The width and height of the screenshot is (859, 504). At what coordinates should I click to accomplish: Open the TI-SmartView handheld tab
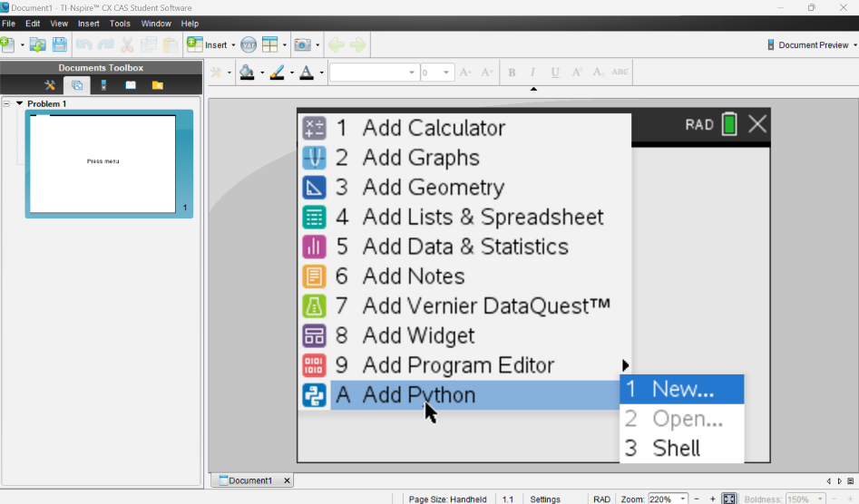click(103, 85)
